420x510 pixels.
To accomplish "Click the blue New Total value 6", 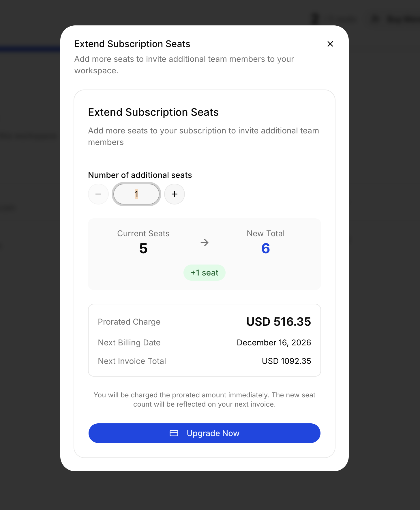I will 265,248.
